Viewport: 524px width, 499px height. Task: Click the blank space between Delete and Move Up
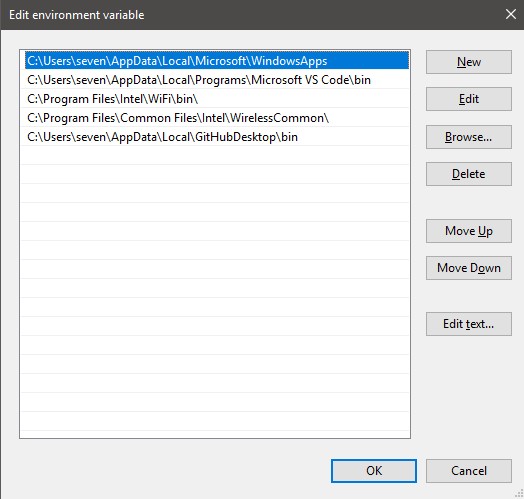point(469,203)
